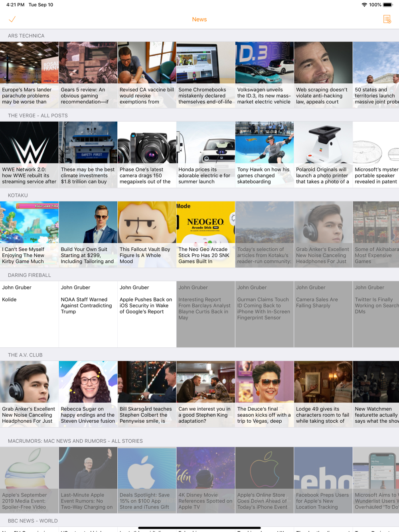Screen dimensions: 399x532
Task: Open Bill Skarsgård Pennywise smile article
Action: tap(147, 394)
